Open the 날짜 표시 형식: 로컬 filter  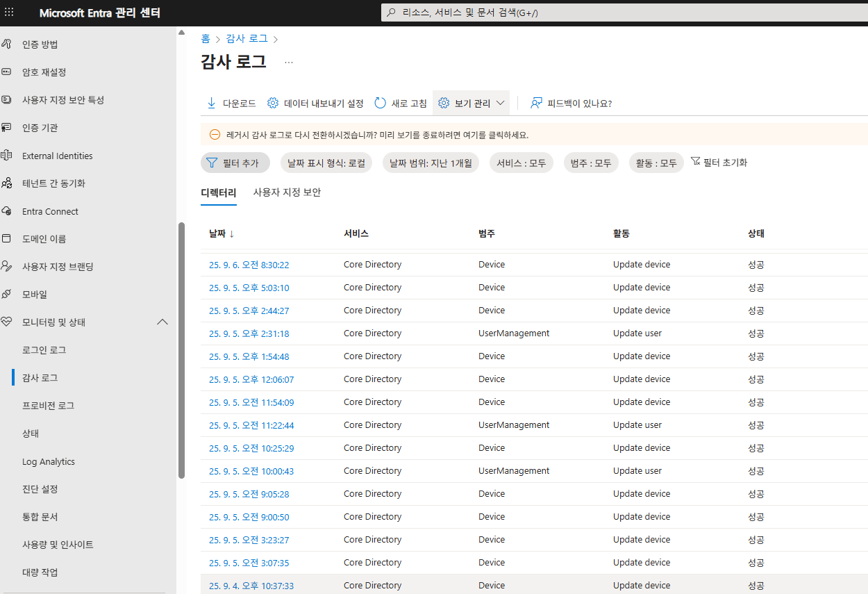pyautogui.click(x=326, y=163)
